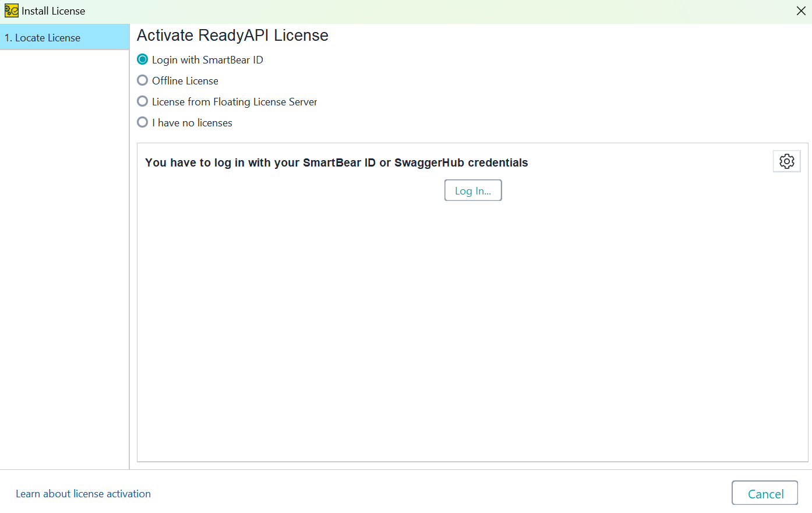Click the ReadyAPI icon in the title bar
The image size is (812, 513).
(10, 10)
